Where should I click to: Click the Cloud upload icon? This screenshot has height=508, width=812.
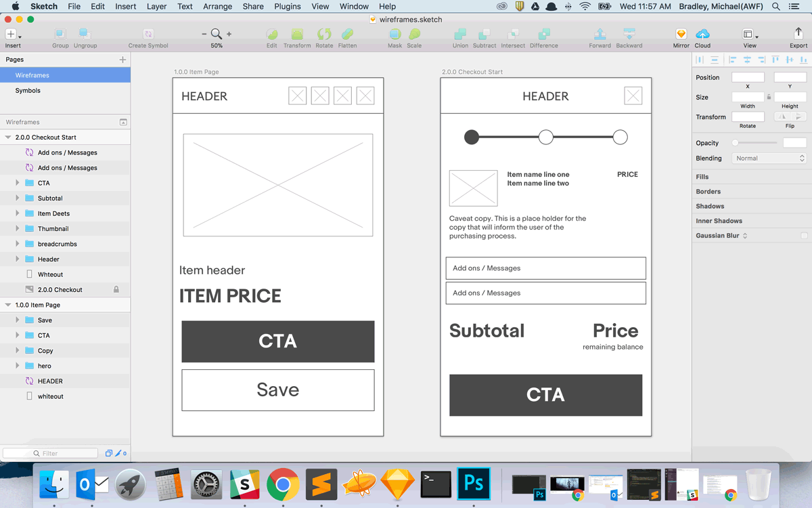pyautogui.click(x=702, y=35)
